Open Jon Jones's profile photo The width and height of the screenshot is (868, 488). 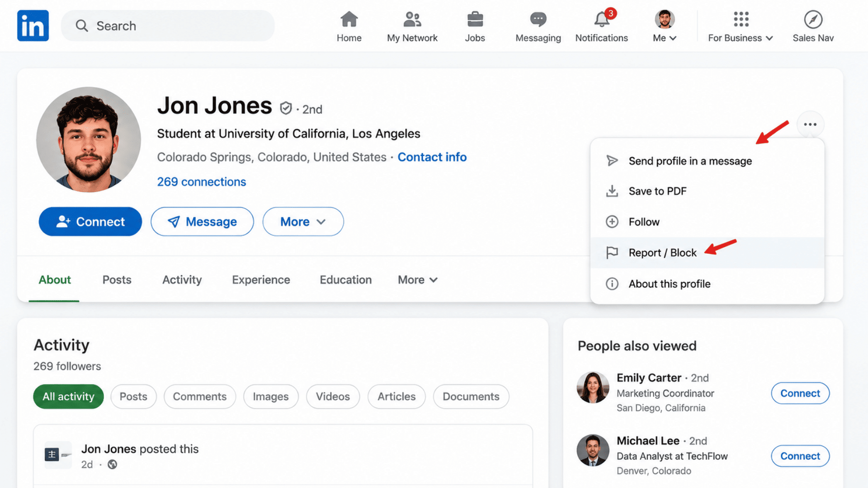pos(89,140)
